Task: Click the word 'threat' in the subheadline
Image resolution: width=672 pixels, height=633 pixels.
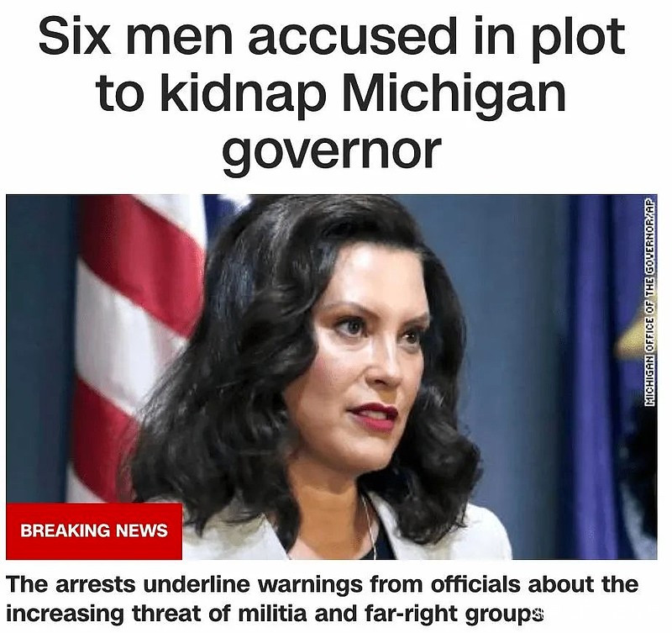Action: tap(167, 614)
